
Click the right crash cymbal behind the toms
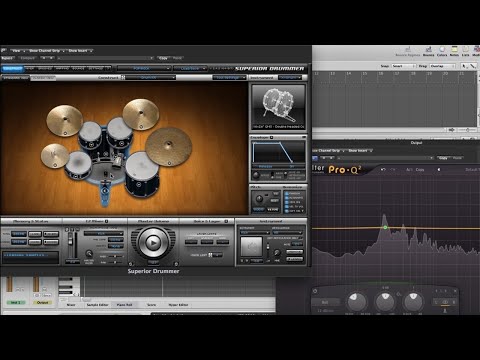click(141, 114)
